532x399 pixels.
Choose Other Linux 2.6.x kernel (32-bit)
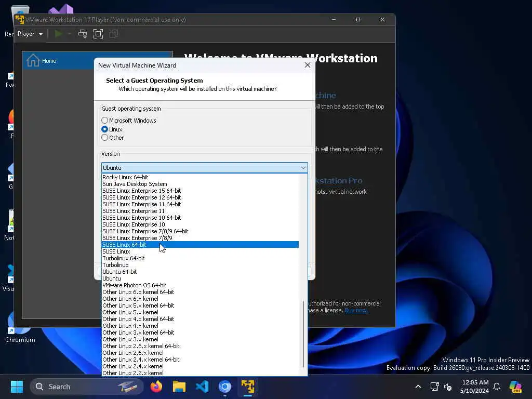200,353
